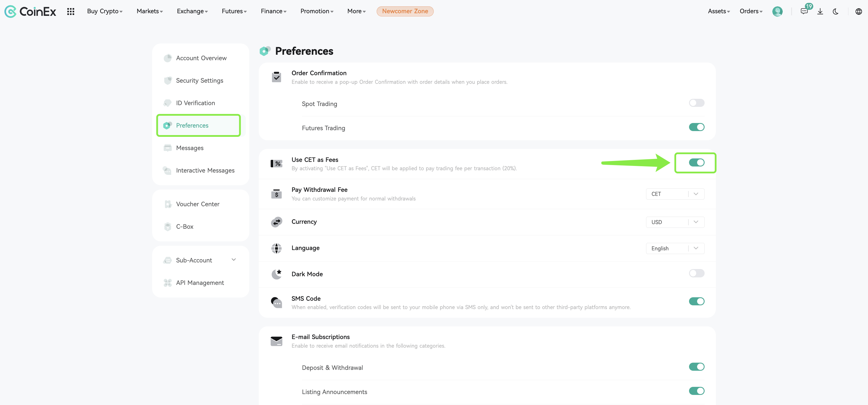This screenshot has width=868, height=405.
Task: Open the Pay Withdrawal Fee CET dropdown
Action: (675, 194)
